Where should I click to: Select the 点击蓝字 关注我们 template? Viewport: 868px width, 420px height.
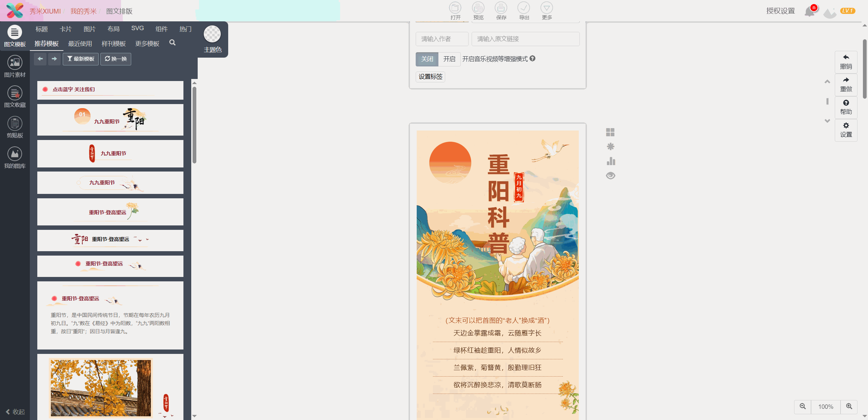click(x=110, y=90)
